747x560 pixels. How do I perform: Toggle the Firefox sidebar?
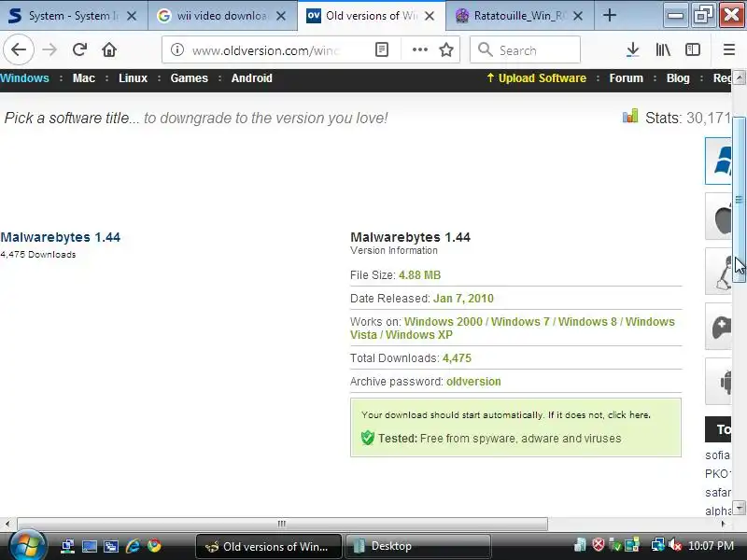(693, 49)
